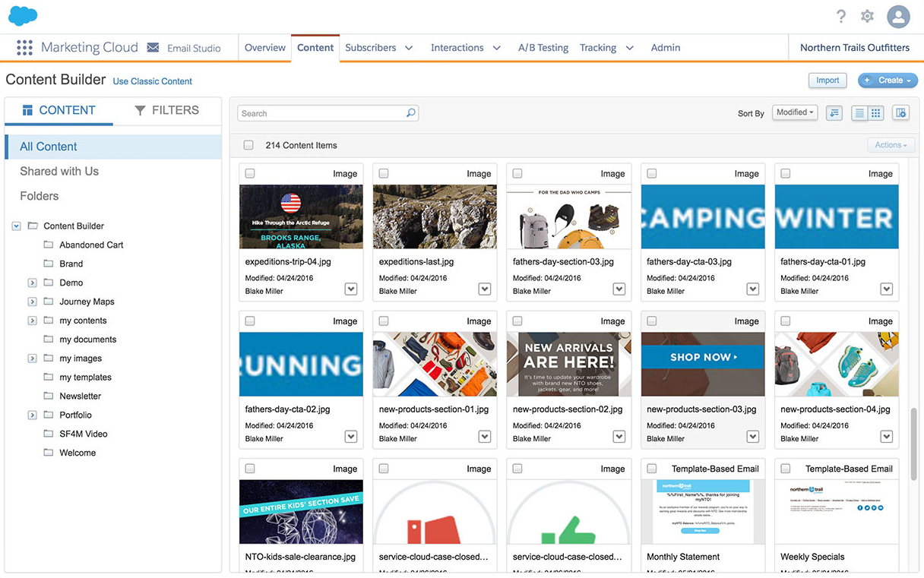Click the Newsletter folder icon
Image resolution: width=924 pixels, height=578 pixels.
pos(49,396)
